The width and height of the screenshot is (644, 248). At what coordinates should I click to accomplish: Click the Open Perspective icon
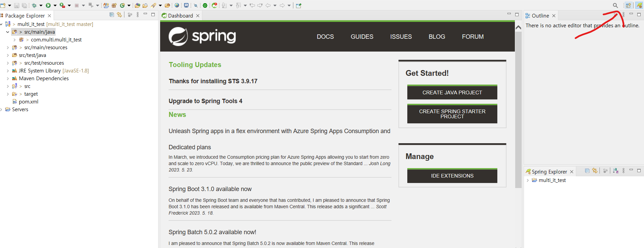point(628,5)
